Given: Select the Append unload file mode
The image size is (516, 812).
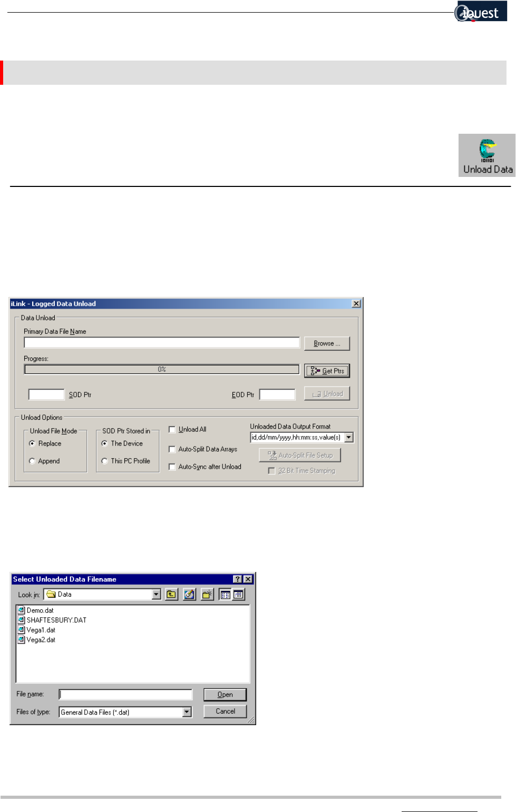Looking at the screenshot, I should [x=32, y=461].
